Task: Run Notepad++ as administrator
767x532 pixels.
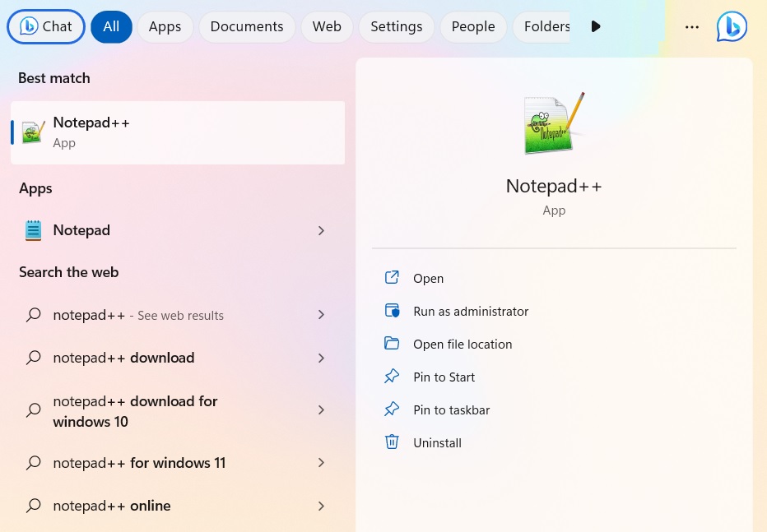Action: pyautogui.click(x=471, y=311)
